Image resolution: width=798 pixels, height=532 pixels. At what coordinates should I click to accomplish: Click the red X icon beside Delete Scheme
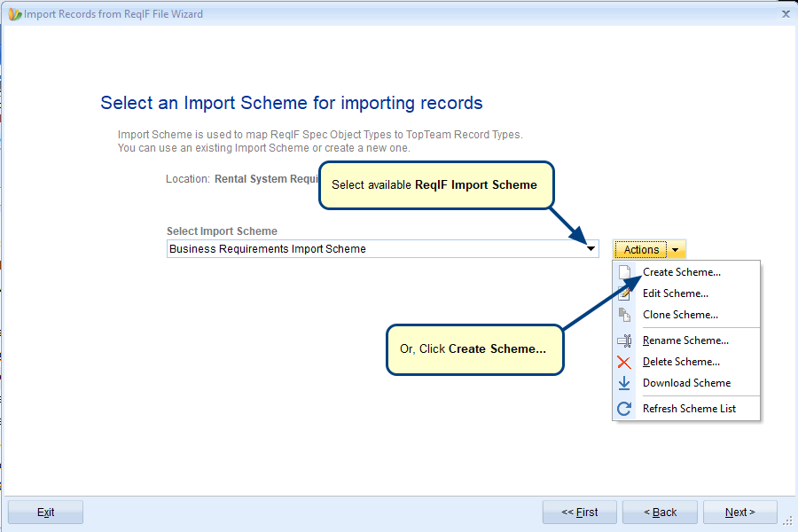click(x=624, y=362)
